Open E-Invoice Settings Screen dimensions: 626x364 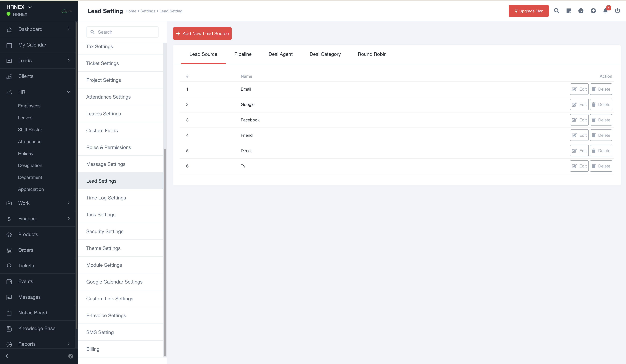coord(121,315)
